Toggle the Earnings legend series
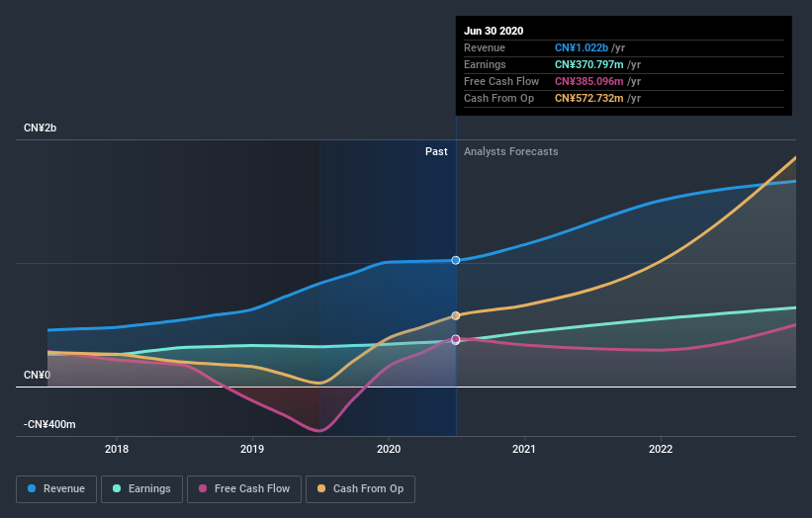Image resolution: width=812 pixels, height=518 pixels. click(141, 489)
